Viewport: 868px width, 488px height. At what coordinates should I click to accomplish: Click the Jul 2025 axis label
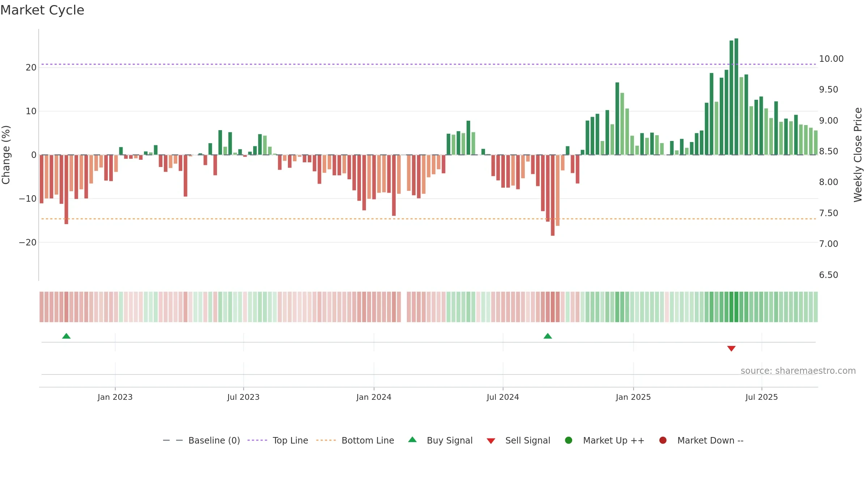(x=762, y=397)
